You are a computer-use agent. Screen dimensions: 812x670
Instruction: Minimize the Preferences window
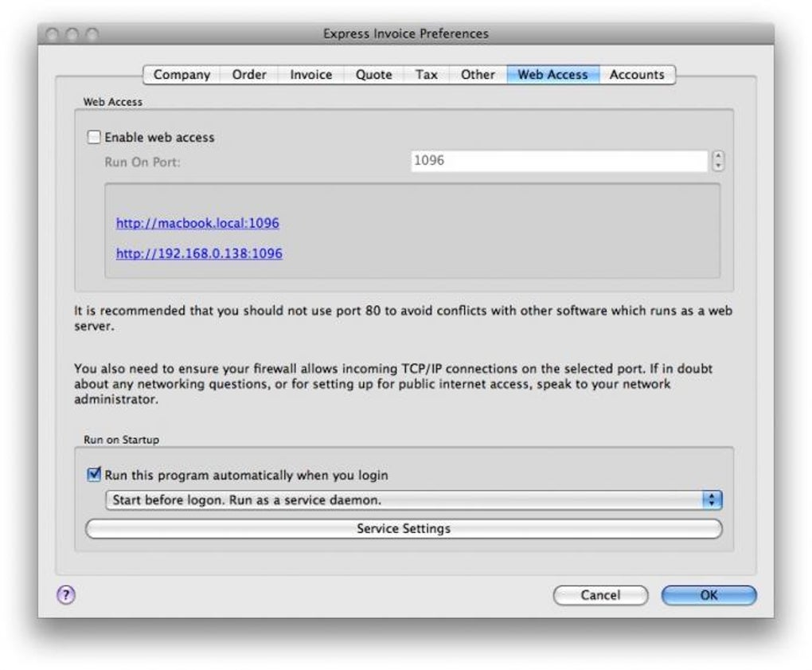point(72,34)
